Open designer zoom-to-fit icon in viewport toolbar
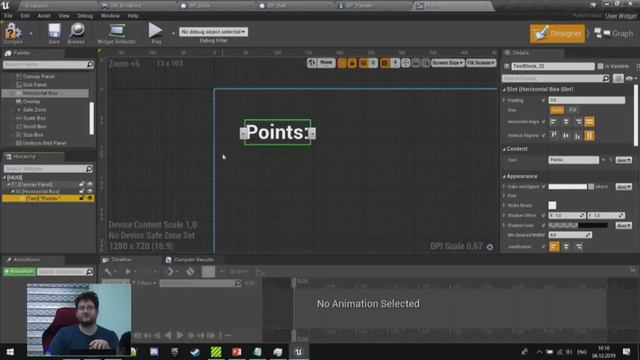 coord(406,63)
